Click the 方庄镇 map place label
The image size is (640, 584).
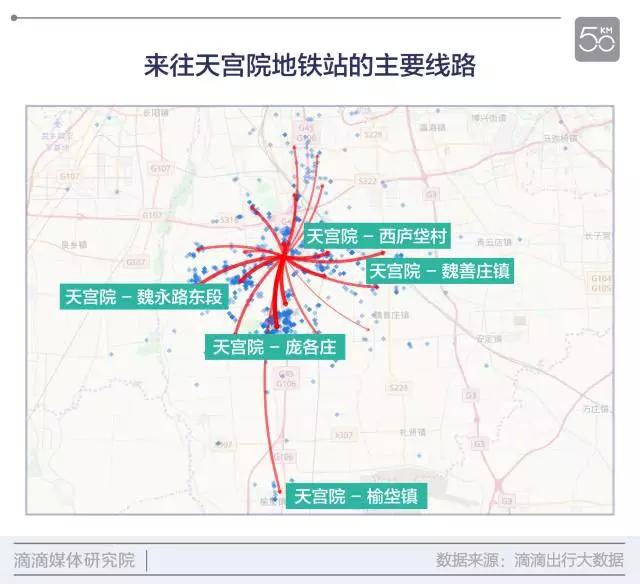596,409
